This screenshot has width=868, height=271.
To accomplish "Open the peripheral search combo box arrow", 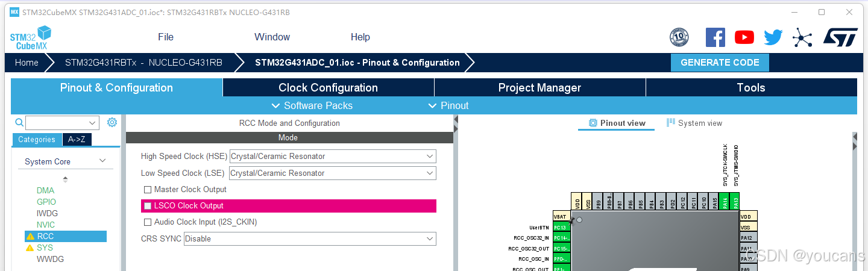I will [93, 123].
